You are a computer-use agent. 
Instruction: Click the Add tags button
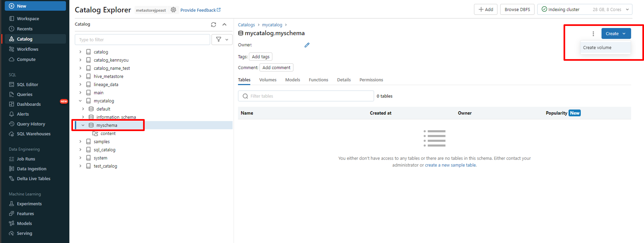pyautogui.click(x=261, y=57)
